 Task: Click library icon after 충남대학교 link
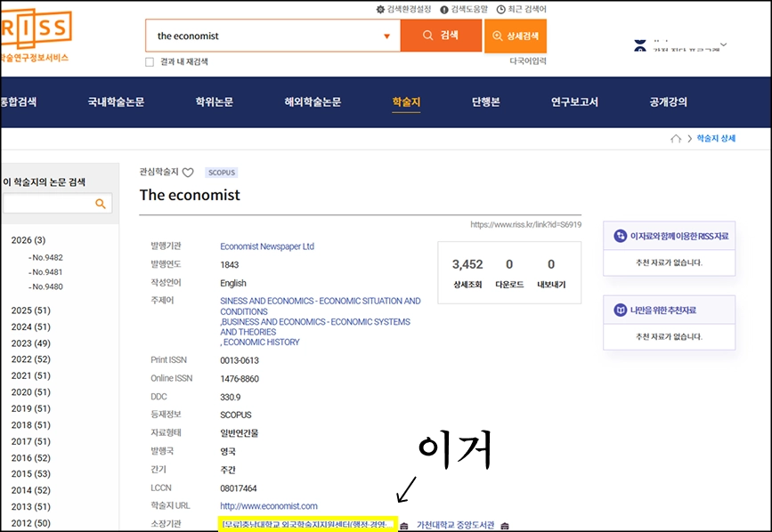pyautogui.click(x=403, y=526)
